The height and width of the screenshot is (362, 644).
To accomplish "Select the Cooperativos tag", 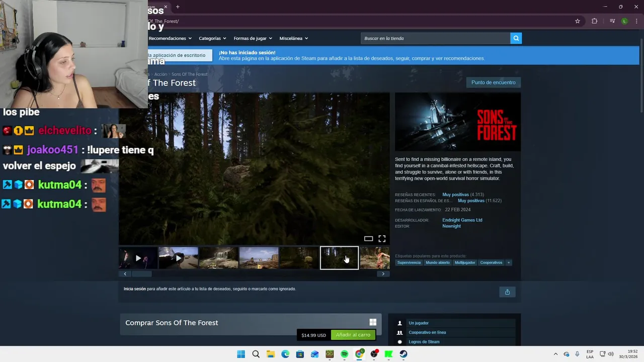I will tap(491, 262).
